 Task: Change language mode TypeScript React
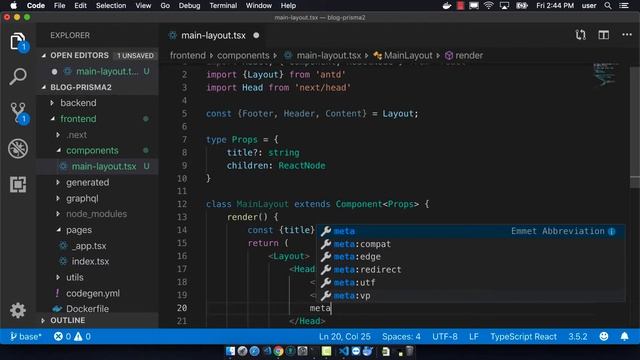[523, 337]
